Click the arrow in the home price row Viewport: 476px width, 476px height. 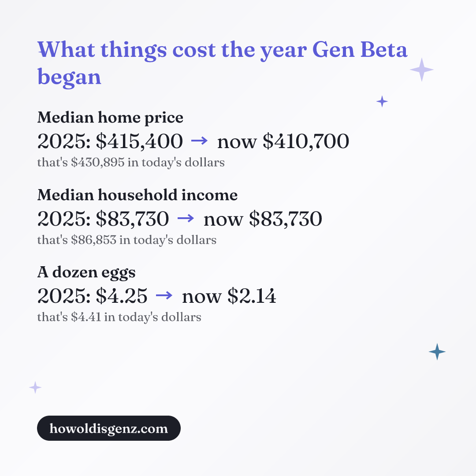[200, 141]
